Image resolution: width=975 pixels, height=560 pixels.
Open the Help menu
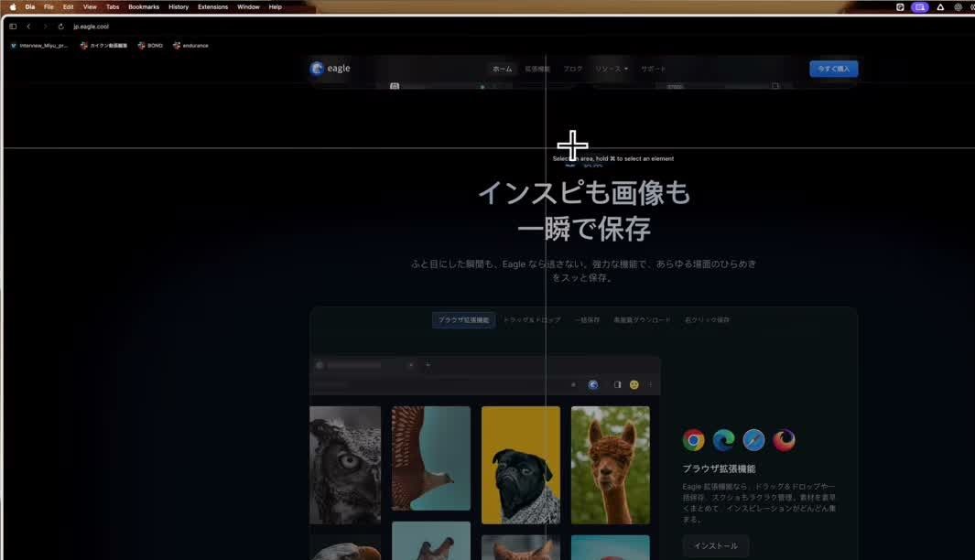tap(275, 6)
